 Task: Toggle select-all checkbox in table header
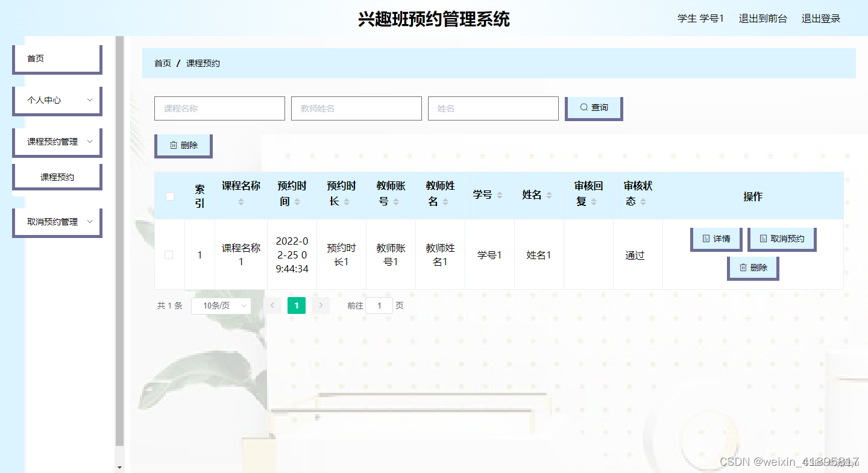(170, 196)
